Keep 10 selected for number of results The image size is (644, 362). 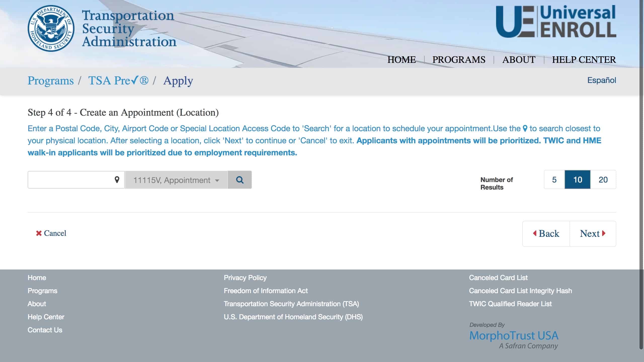coord(579,179)
